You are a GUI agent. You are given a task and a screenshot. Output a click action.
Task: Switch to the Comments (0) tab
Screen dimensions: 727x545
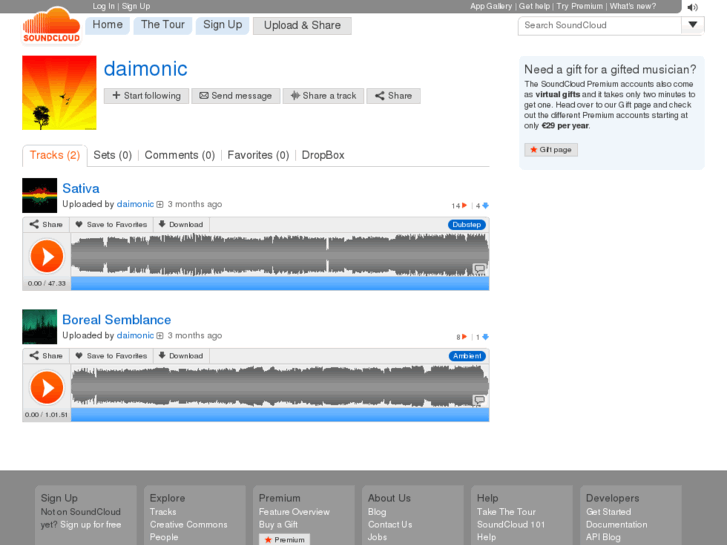[180, 155]
